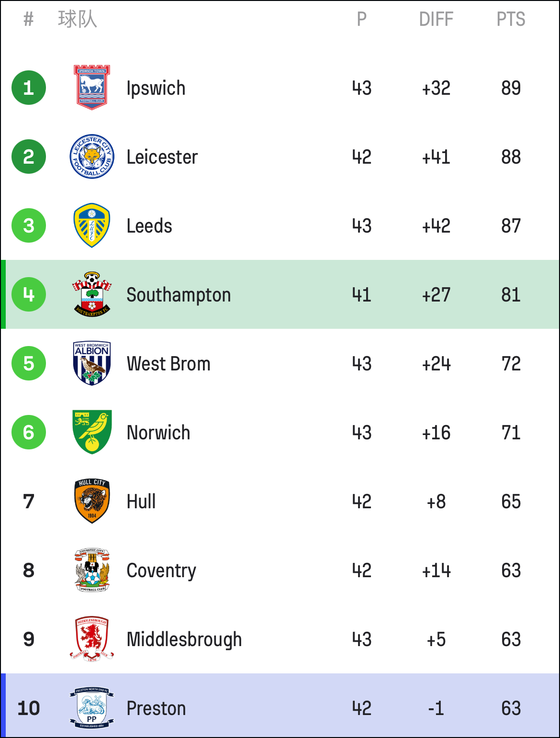This screenshot has width=560, height=738.
Task: Select Preston's -1 goal difference value
Action: pyautogui.click(x=436, y=708)
